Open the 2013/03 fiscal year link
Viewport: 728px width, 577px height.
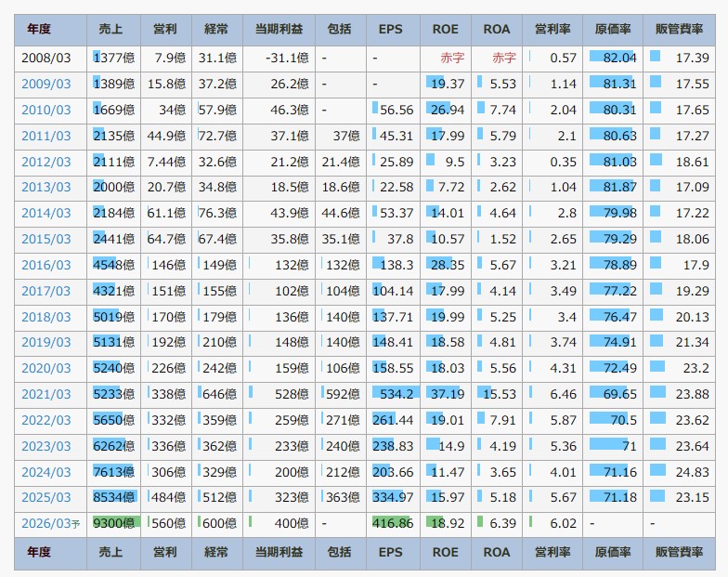click(46, 188)
